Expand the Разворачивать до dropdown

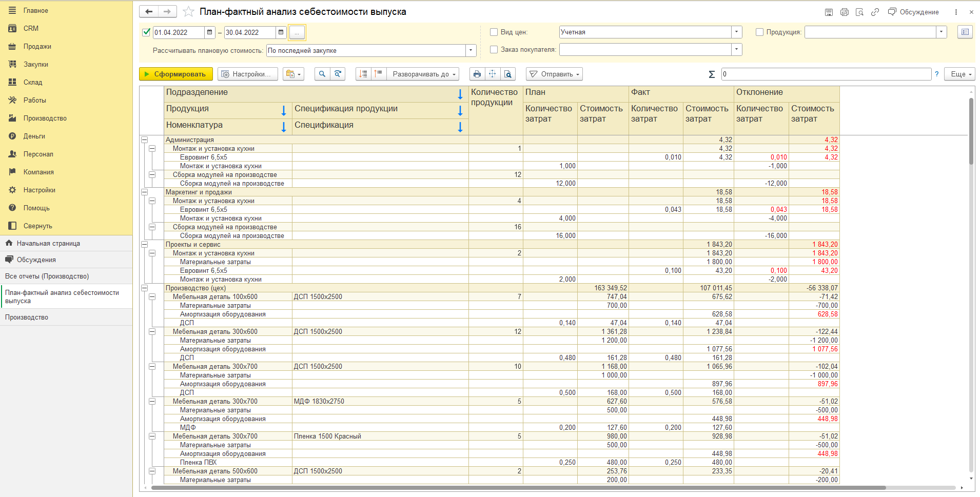coord(424,74)
